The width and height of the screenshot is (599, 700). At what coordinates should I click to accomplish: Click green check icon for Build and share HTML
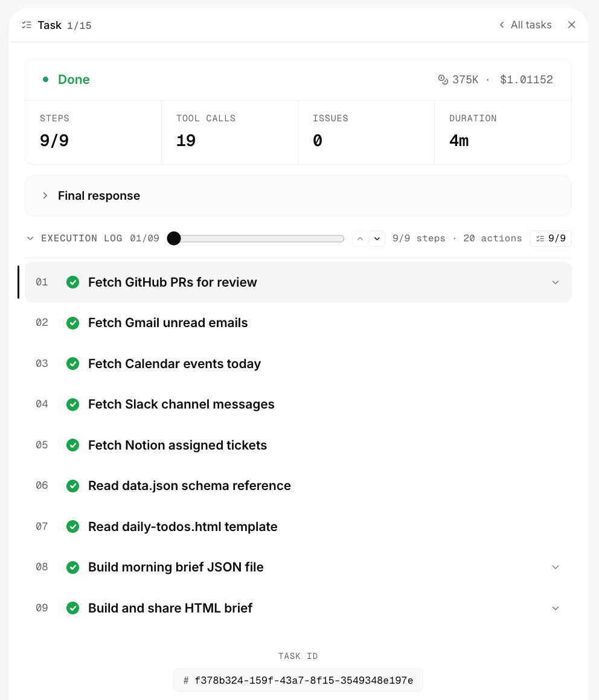point(73,608)
